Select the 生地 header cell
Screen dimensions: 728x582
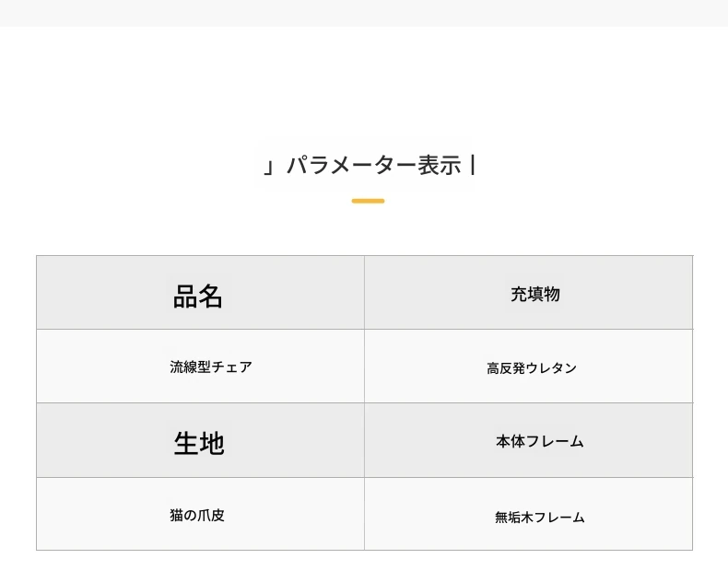click(x=200, y=440)
